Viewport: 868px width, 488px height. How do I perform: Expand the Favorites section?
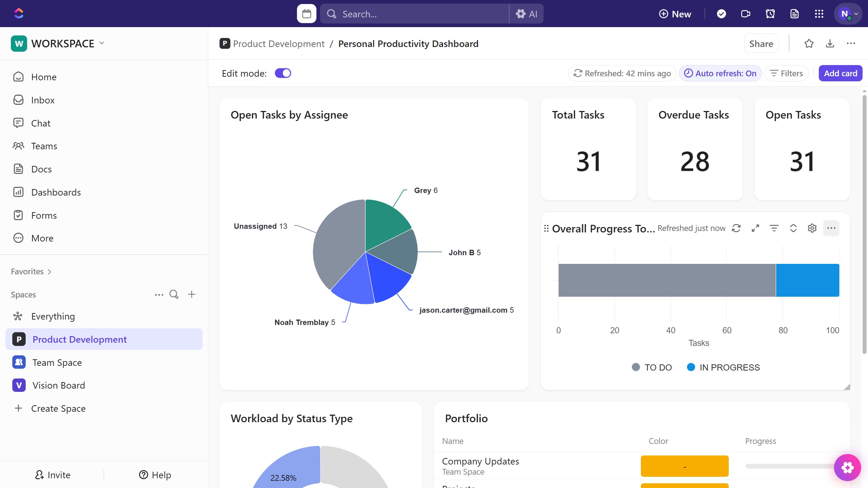31,271
